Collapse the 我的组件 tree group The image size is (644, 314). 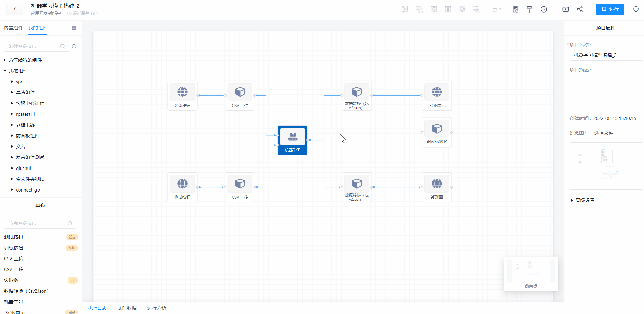pos(5,71)
